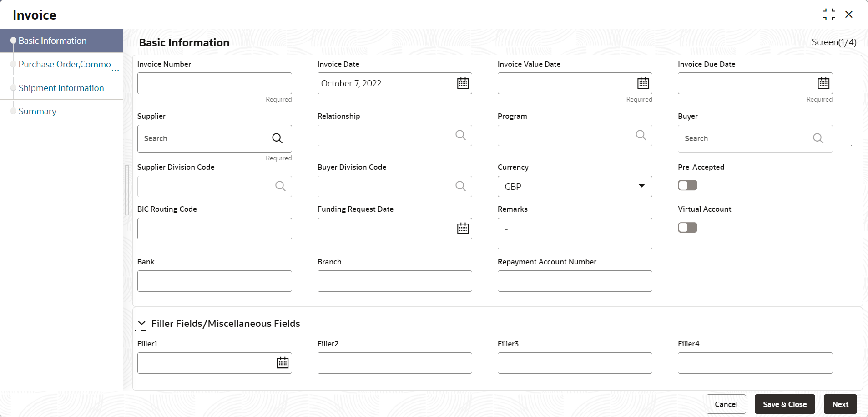
Task: Click the Basic Information section heading
Action: click(184, 43)
